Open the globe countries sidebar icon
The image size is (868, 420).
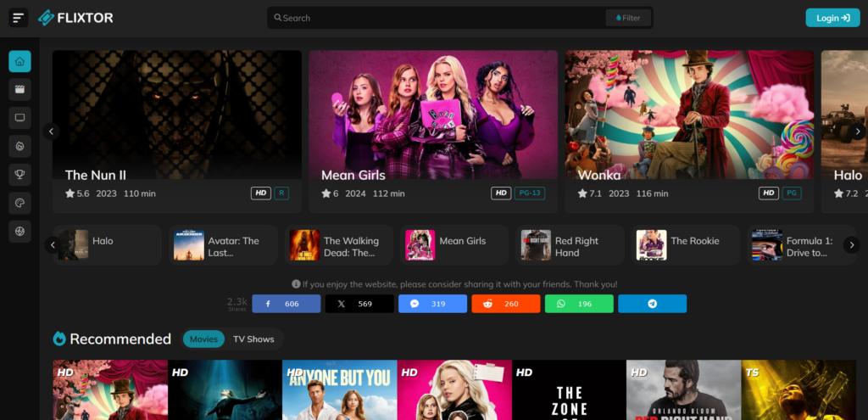[20, 231]
